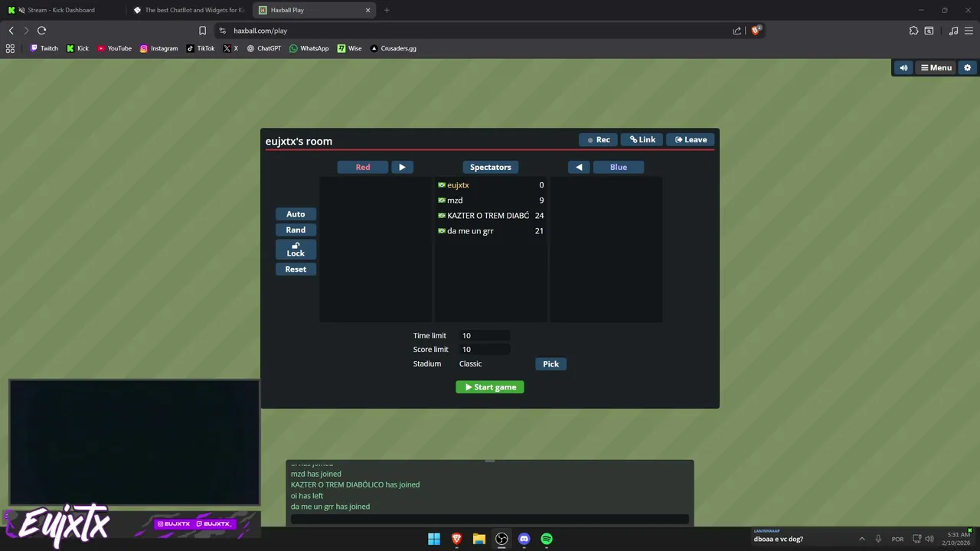Leave the room

[x=691, y=140]
